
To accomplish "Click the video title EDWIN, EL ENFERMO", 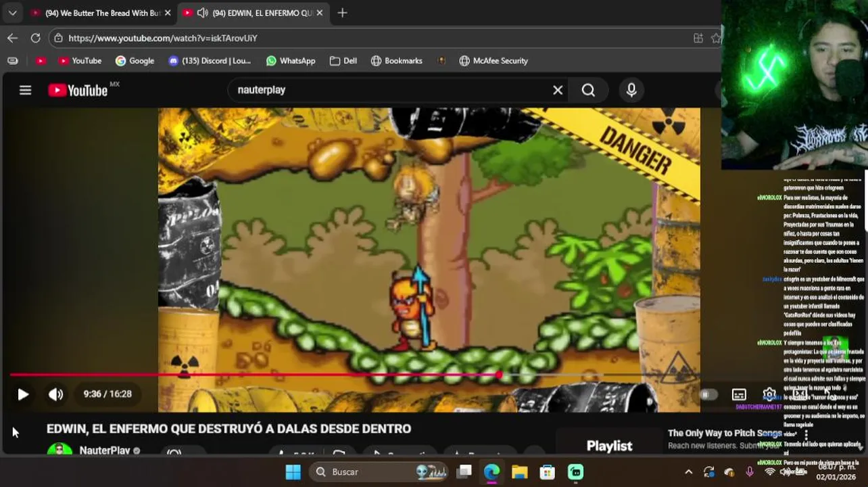I will point(228,429).
